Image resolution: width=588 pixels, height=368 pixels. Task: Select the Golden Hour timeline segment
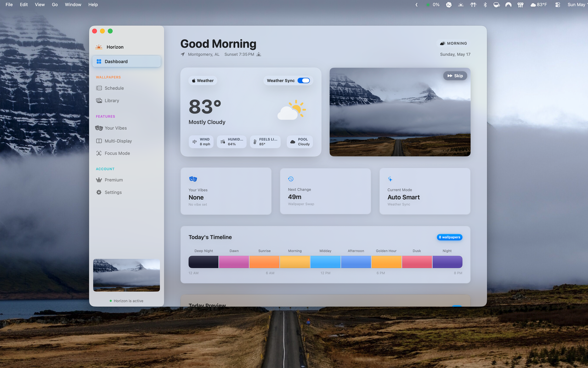[x=386, y=262]
